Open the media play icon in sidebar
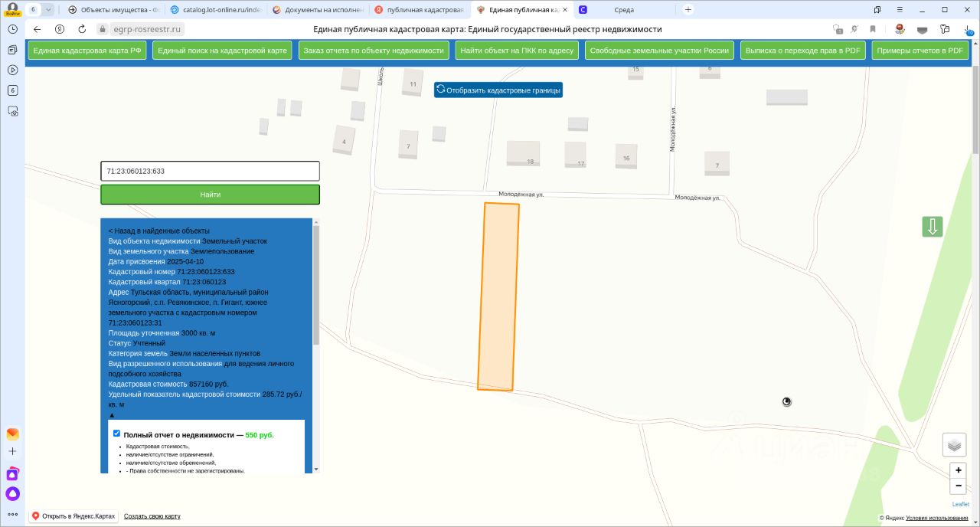Image resolution: width=980 pixels, height=527 pixels. (12, 70)
